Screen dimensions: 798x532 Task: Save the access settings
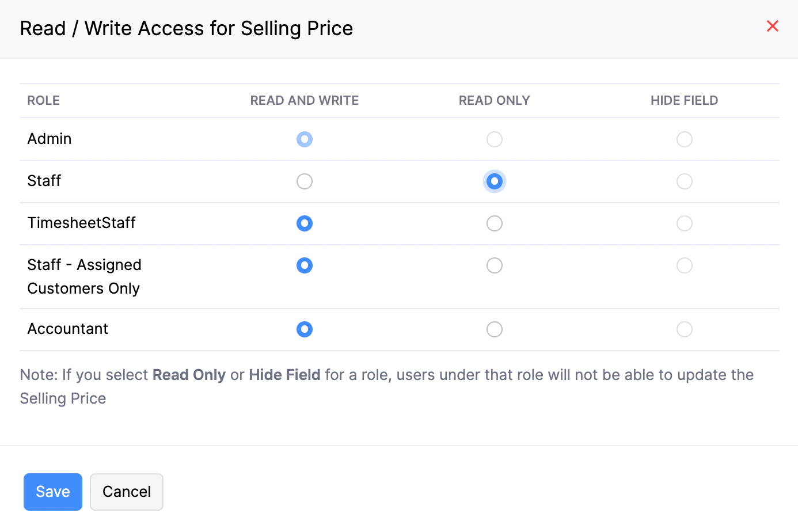pos(52,492)
